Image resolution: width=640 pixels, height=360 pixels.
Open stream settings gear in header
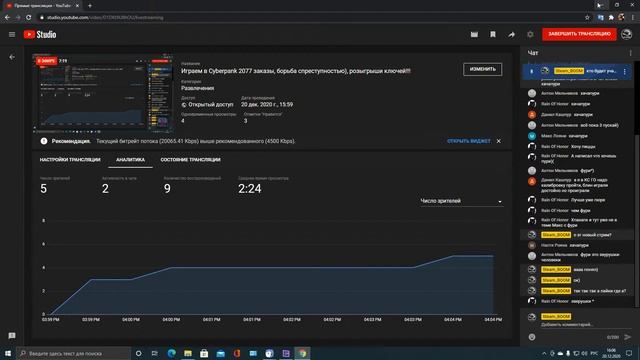530,35
